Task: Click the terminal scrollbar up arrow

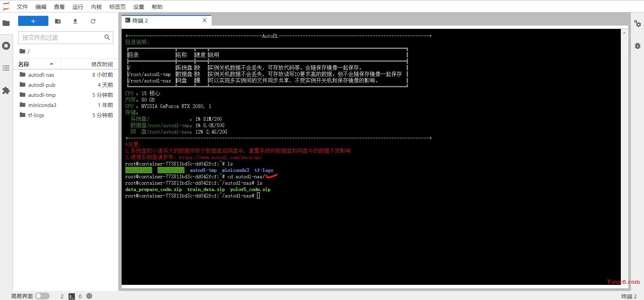Action: [x=625, y=33]
